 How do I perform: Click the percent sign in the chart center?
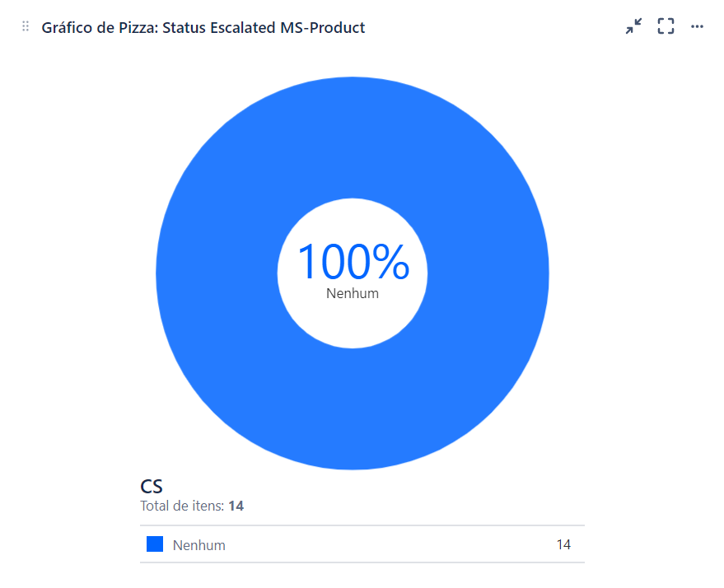[x=391, y=262]
